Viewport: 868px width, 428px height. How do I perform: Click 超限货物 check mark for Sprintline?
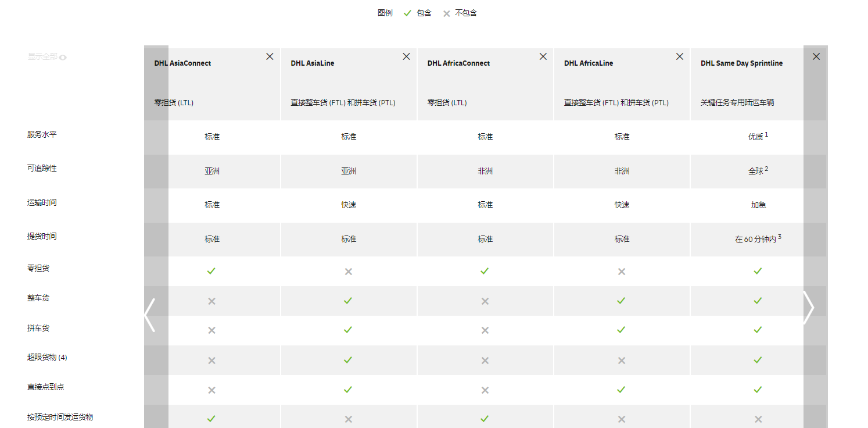[758, 360]
